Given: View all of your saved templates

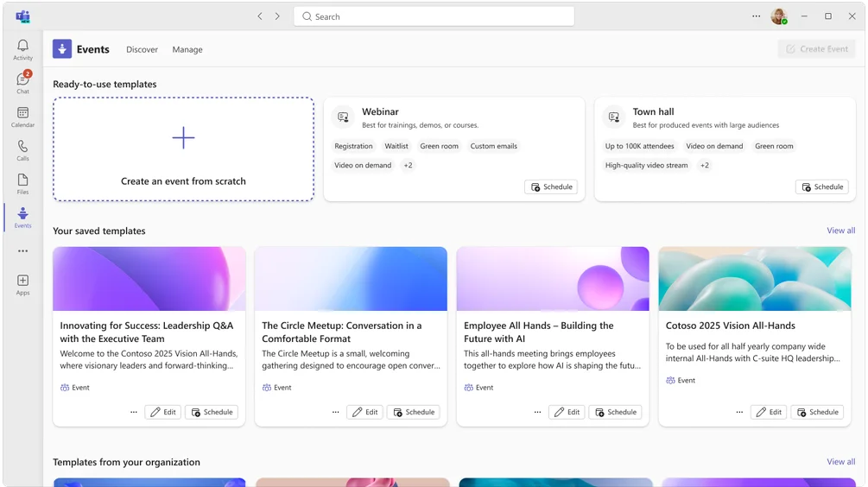Looking at the screenshot, I should [840, 231].
